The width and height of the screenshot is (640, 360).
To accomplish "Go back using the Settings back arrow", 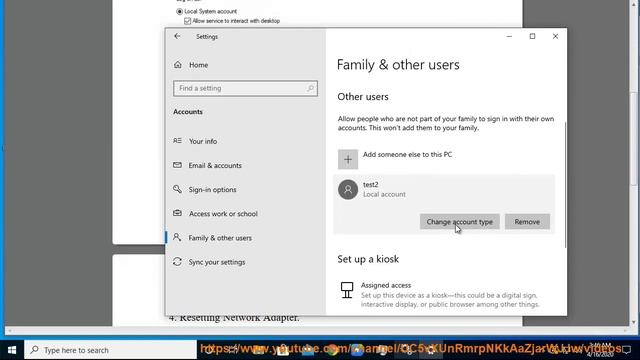I will coord(177,36).
